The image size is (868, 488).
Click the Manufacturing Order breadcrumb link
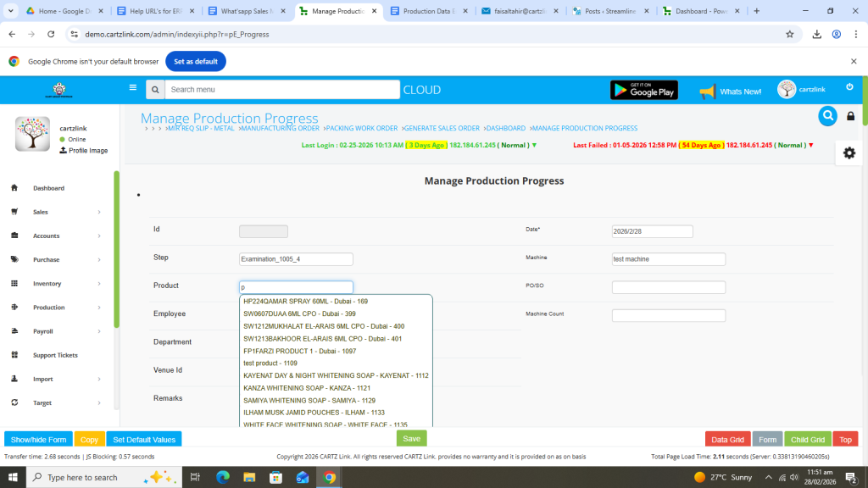(x=279, y=129)
